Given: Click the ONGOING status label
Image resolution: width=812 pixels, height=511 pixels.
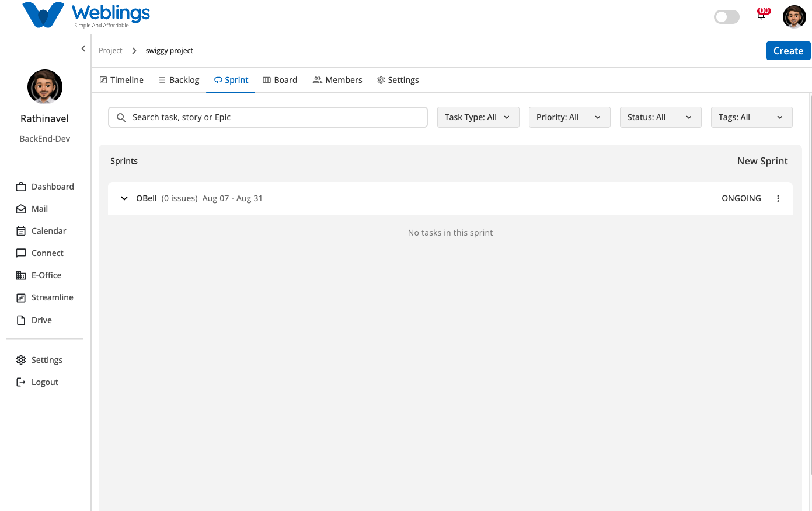Looking at the screenshot, I should coord(741,198).
